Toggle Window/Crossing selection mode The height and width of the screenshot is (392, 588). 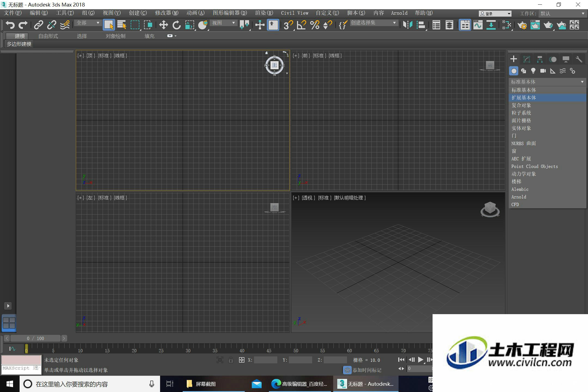click(x=148, y=25)
